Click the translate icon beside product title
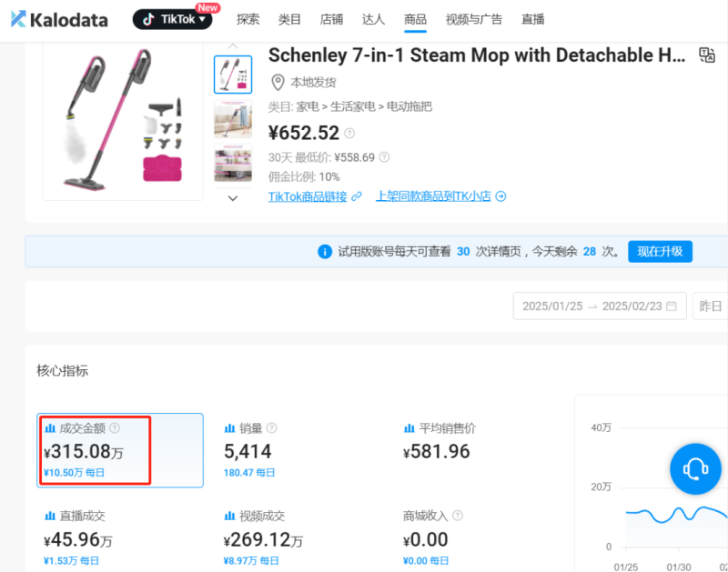The image size is (728, 572). point(707,55)
